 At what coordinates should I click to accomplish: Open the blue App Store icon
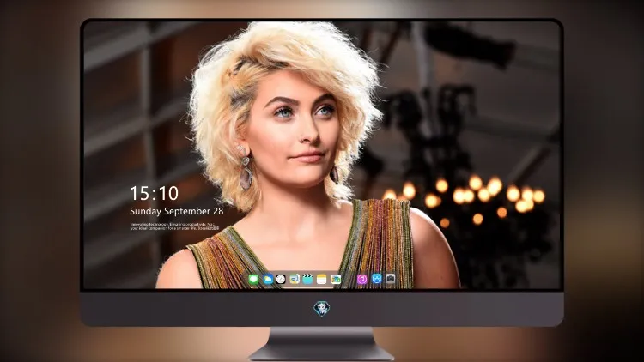tap(377, 279)
